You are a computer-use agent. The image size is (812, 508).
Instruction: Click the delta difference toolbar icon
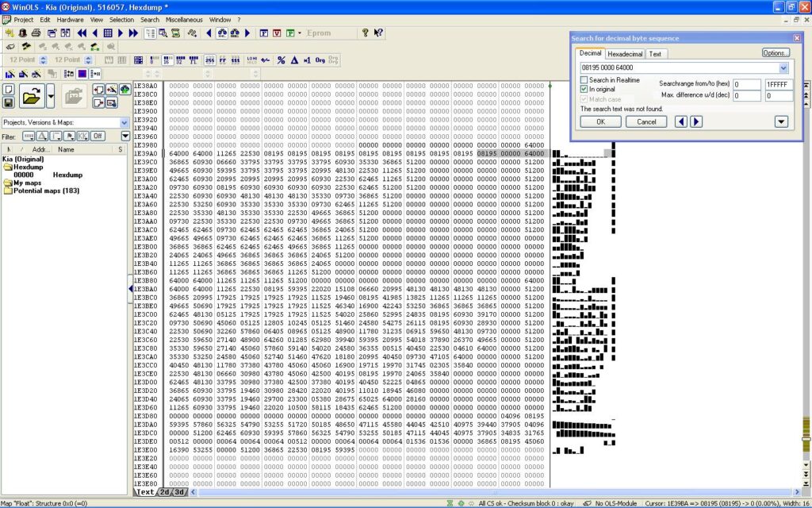point(294,60)
